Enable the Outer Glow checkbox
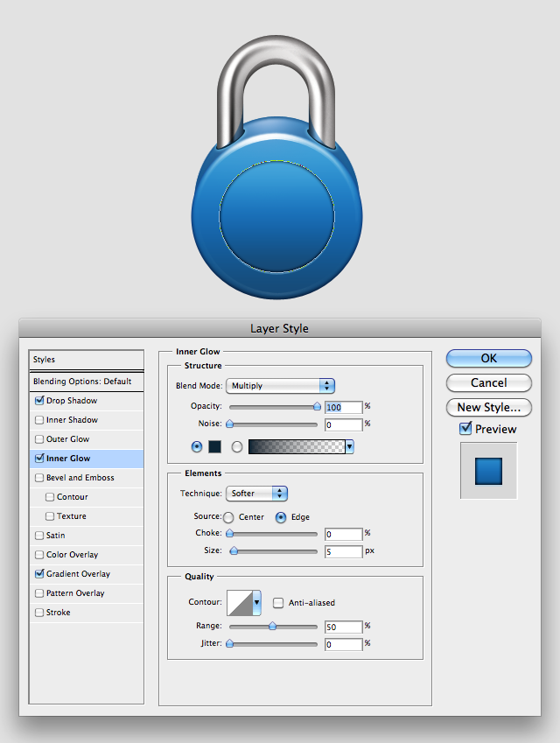560x743 pixels. (x=39, y=439)
